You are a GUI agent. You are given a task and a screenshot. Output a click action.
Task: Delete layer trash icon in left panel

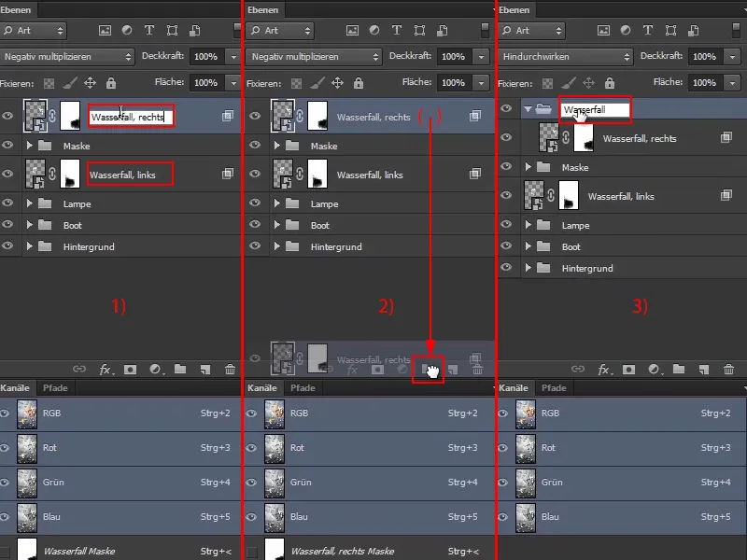click(x=230, y=369)
